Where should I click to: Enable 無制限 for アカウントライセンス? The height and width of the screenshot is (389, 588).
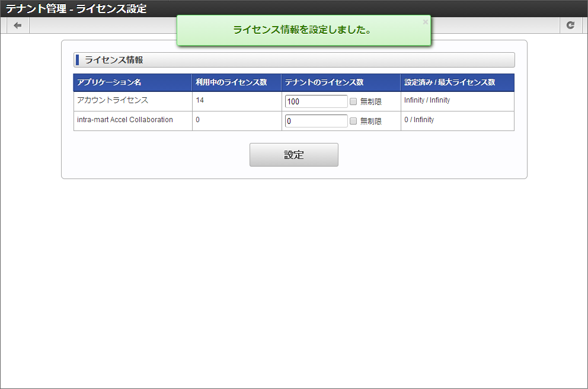click(x=353, y=100)
